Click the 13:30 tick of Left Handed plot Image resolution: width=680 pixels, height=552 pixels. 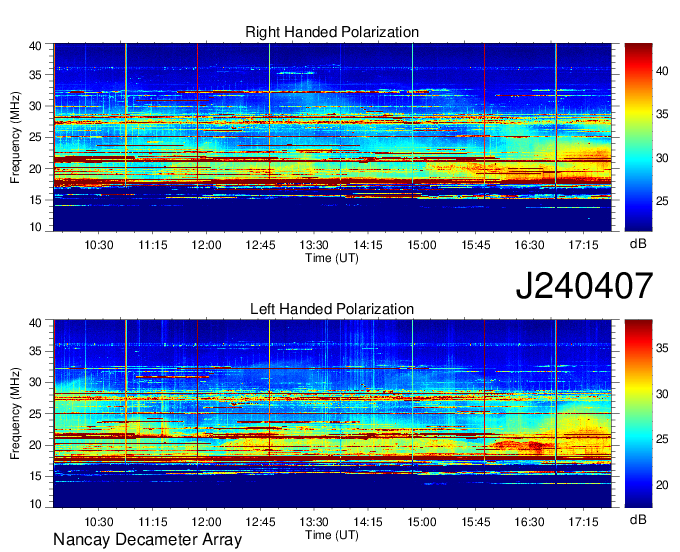(x=314, y=522)
